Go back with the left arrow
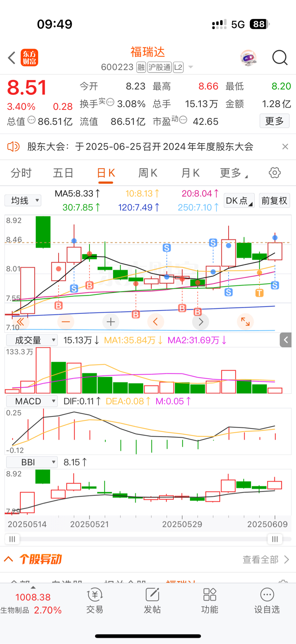This screenshot has width=296, height=644. [12, 58]
